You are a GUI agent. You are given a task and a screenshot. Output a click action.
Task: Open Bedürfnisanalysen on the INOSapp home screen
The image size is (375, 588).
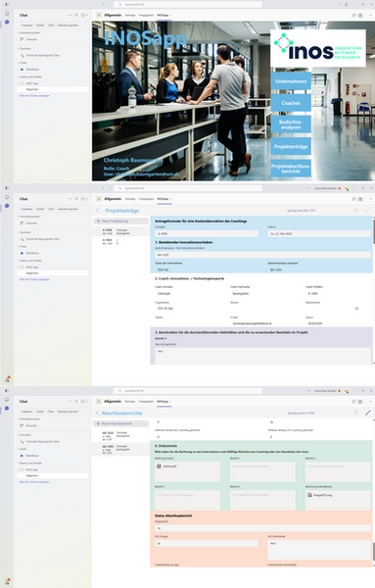tap(291, 124)
